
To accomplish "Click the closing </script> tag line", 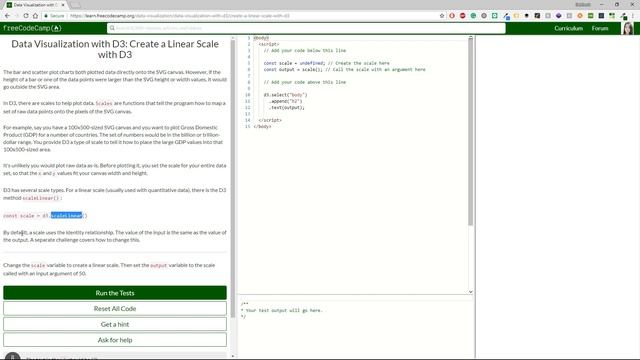I will (x=270, y=120).
